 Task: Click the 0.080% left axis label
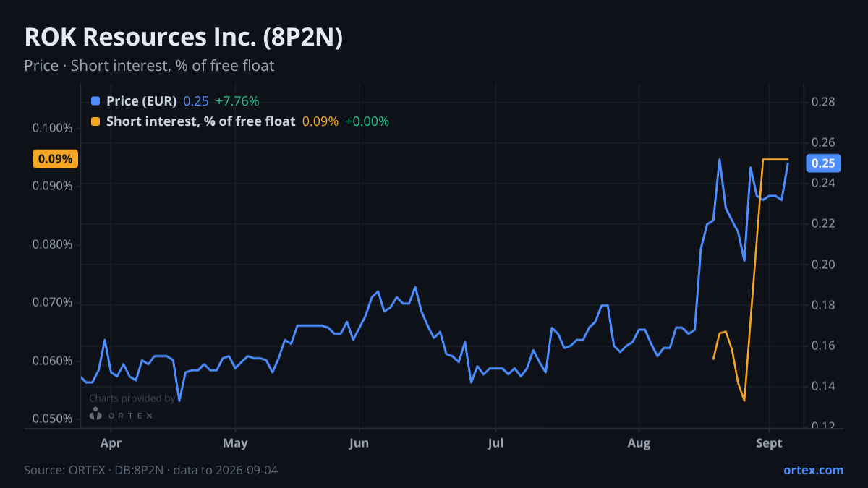53,244
